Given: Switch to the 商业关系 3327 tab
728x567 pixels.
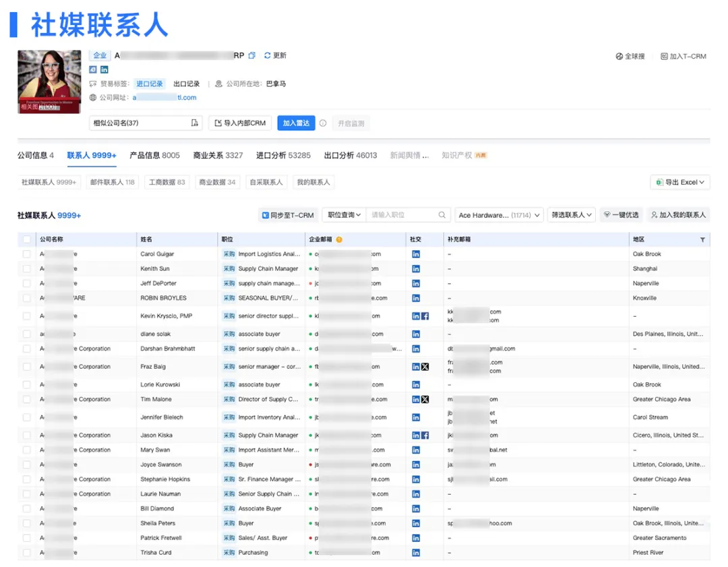Looking at the screenshot, I should click(218, 156).
